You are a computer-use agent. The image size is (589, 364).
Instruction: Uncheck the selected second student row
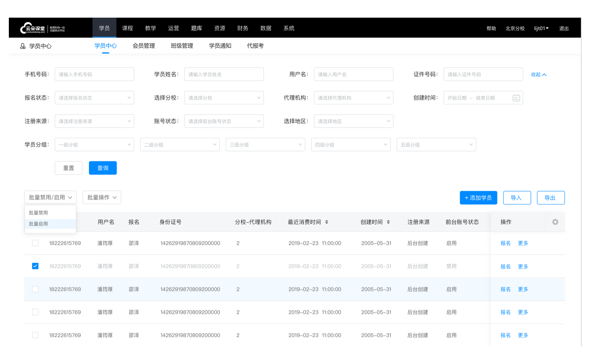35,266
